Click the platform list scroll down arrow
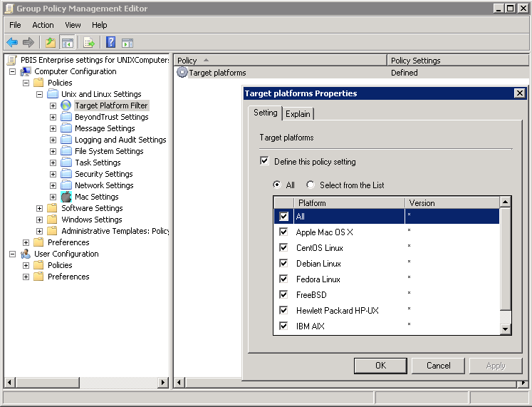Image resolution: width=532 pixels, height=407 pixels. (505, 329)
